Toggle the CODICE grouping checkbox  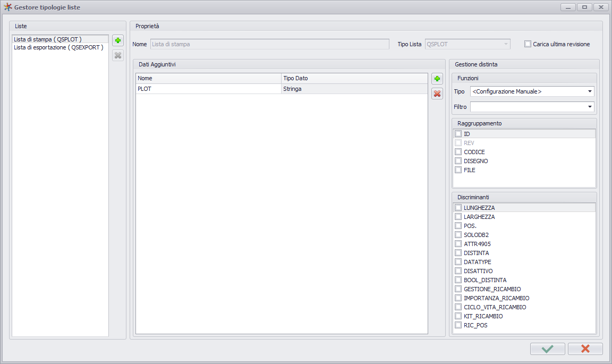click(458, 152)
